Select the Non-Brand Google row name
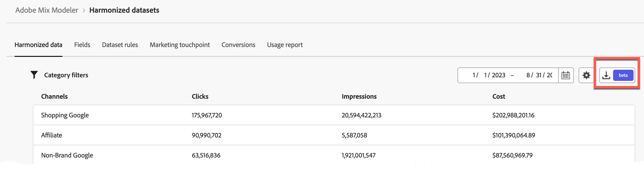Image resolution: width=644 pixels, height=176 pixels. [67, 155]
